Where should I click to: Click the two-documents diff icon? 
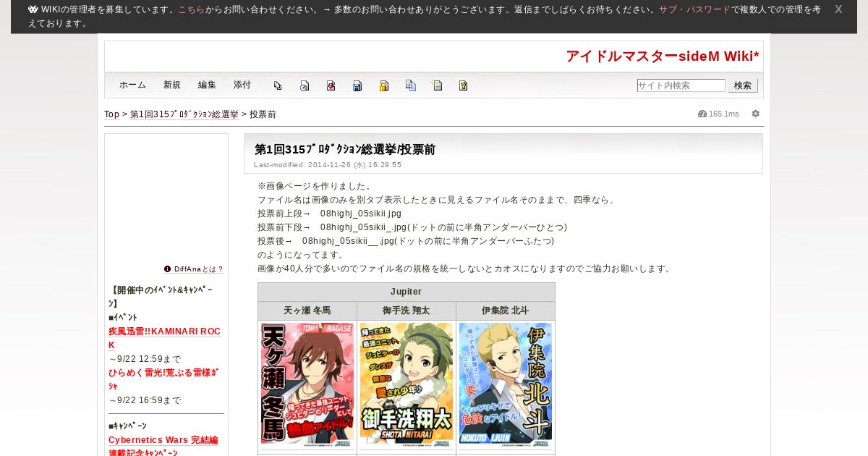[410, 85]
